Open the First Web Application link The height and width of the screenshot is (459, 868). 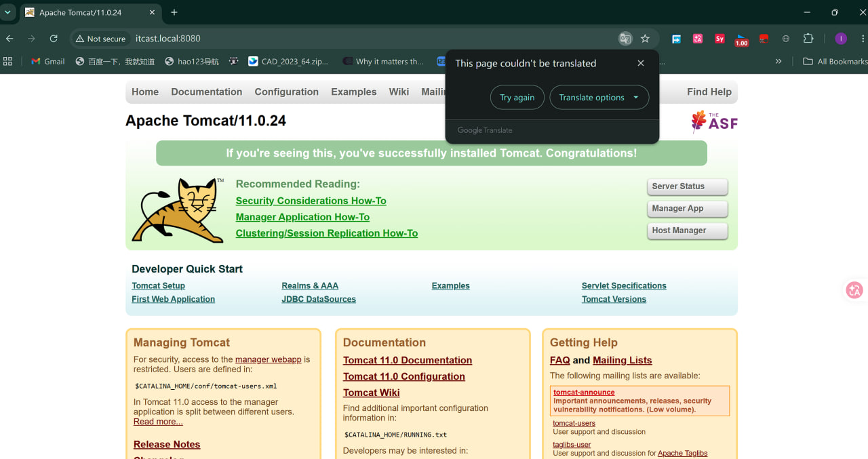tap(173, 299)
